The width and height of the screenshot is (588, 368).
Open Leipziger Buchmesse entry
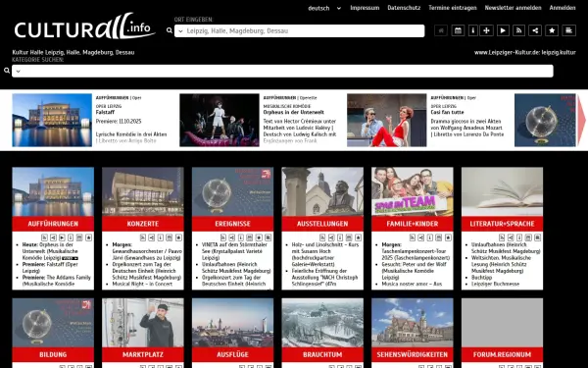click(x=495, y=284)
